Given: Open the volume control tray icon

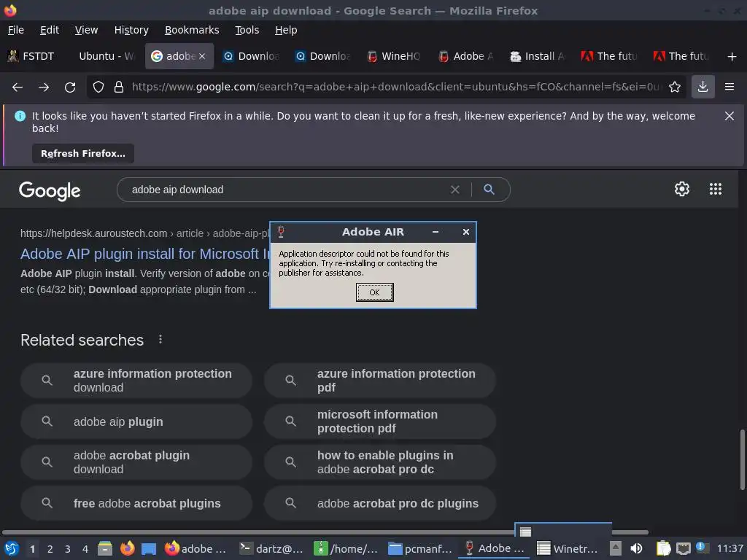Looking at the screenshot, I should pos(636,548).
